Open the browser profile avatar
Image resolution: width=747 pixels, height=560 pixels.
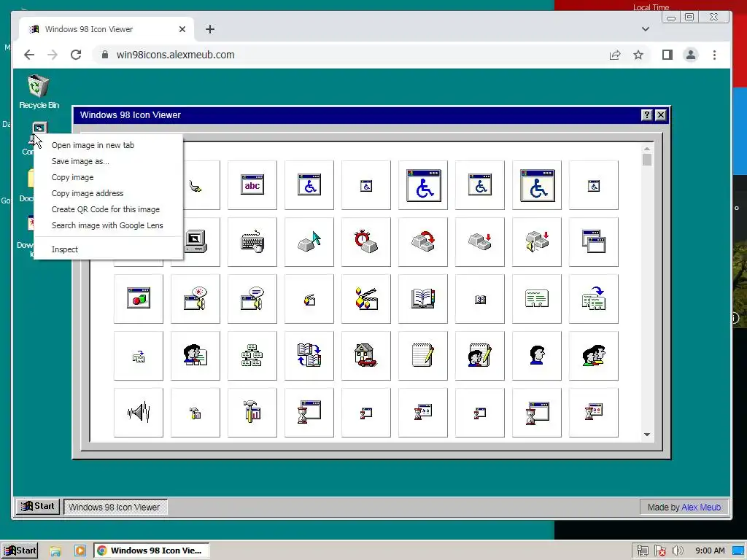691,55
